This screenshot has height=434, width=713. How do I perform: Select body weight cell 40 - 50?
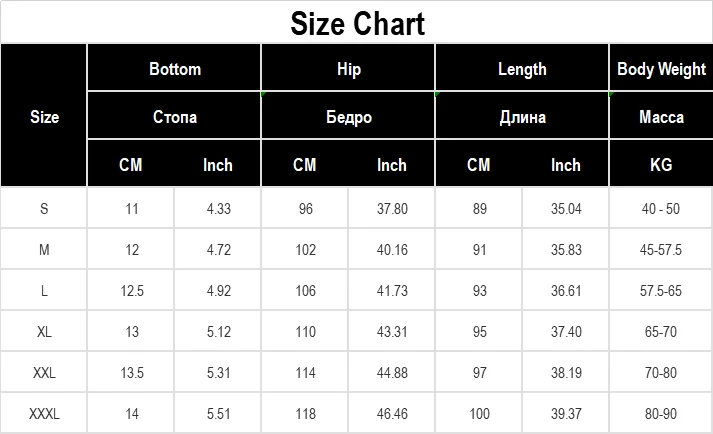[x=661, y=209]
